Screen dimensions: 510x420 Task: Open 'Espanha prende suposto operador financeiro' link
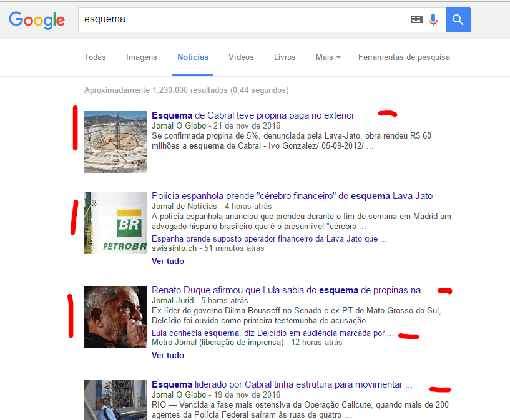269,238
